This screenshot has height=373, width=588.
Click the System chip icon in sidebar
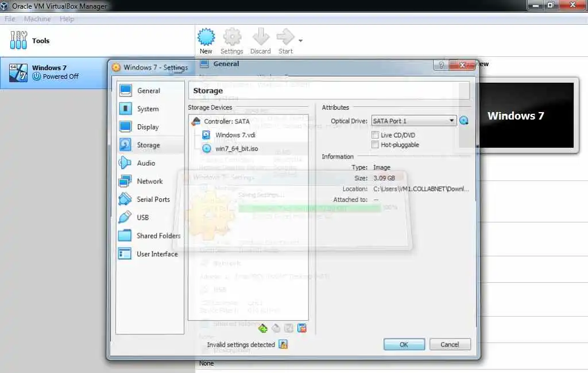coord(125,109)
